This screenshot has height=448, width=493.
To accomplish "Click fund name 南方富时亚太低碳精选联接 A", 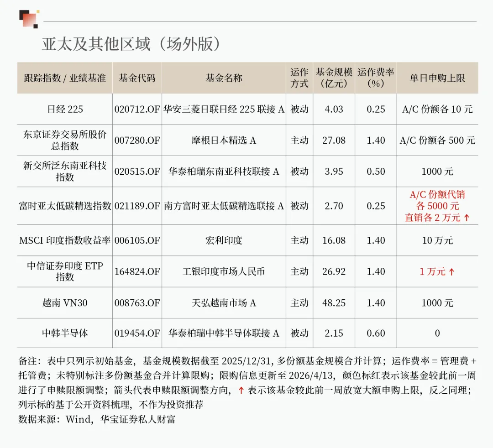I will pos(224,206).
